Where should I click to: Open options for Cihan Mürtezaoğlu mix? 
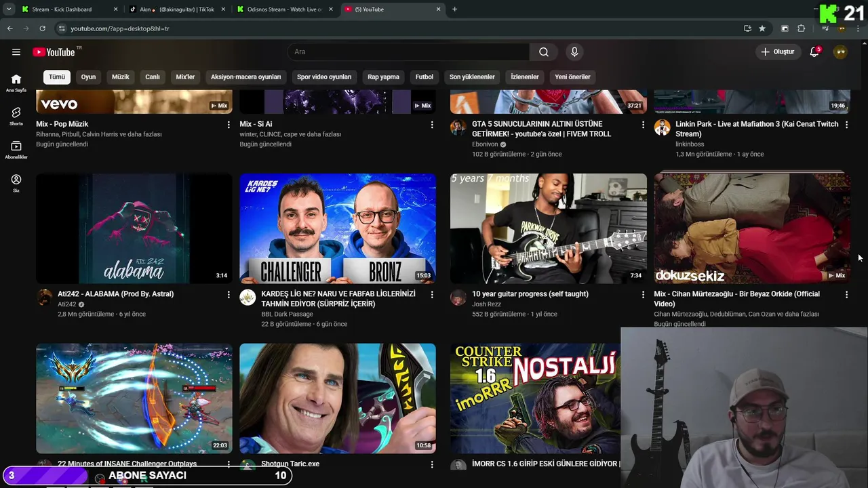[846, 295]
